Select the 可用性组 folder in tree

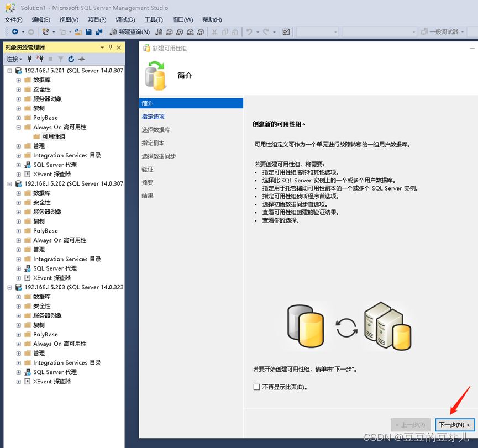click(x=54, y=136)
